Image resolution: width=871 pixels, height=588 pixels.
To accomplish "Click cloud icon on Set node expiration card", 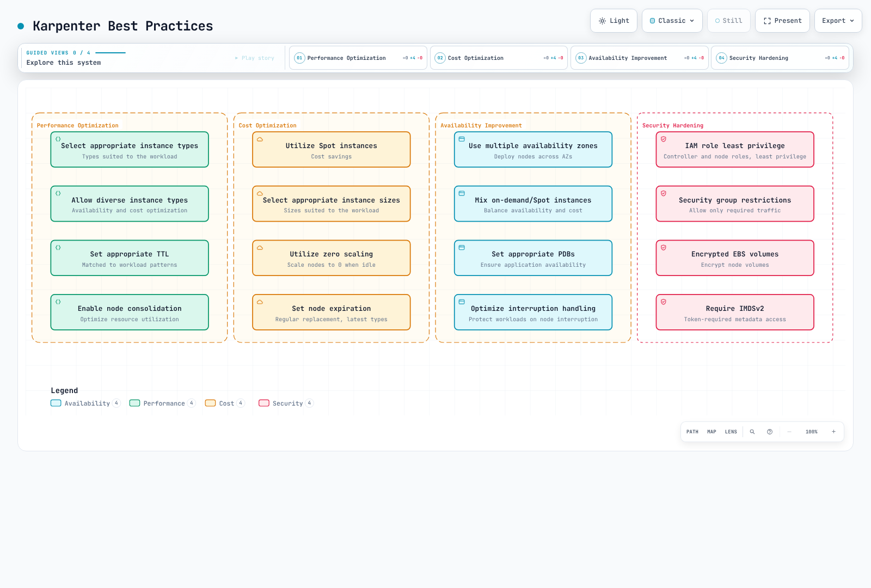I will [x=260, y=302].
